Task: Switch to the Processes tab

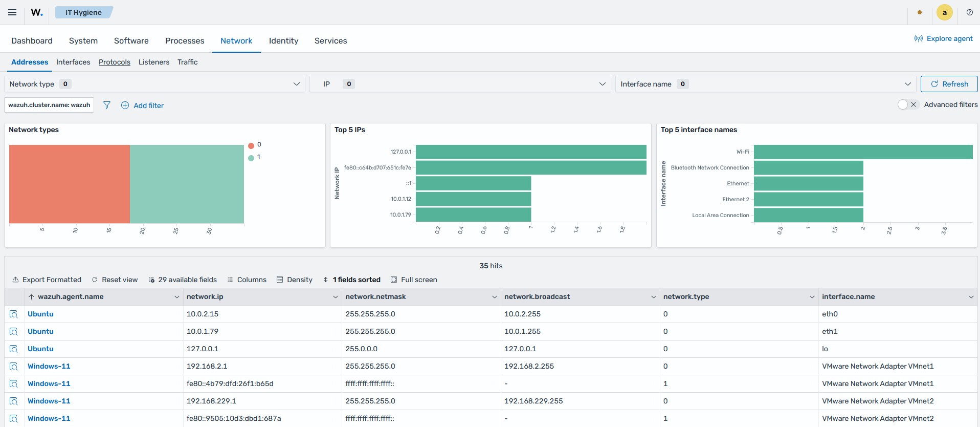Action: (185, 40)
